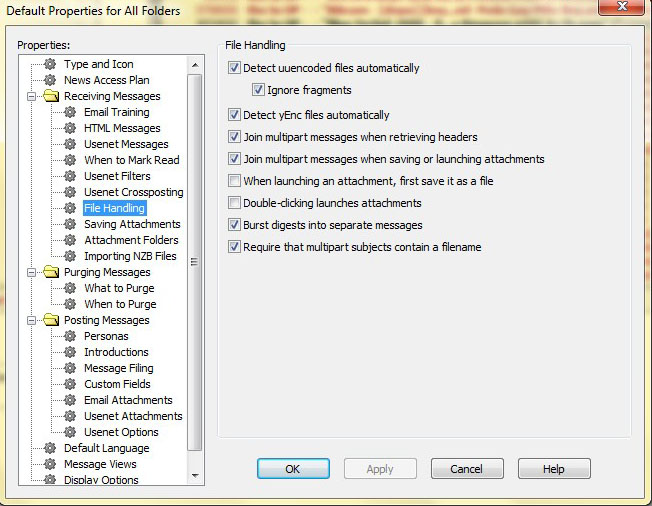This screenshot has height=506, width=652.
Task: Click the Posting Messages folder icon
Action: [51, 320]
